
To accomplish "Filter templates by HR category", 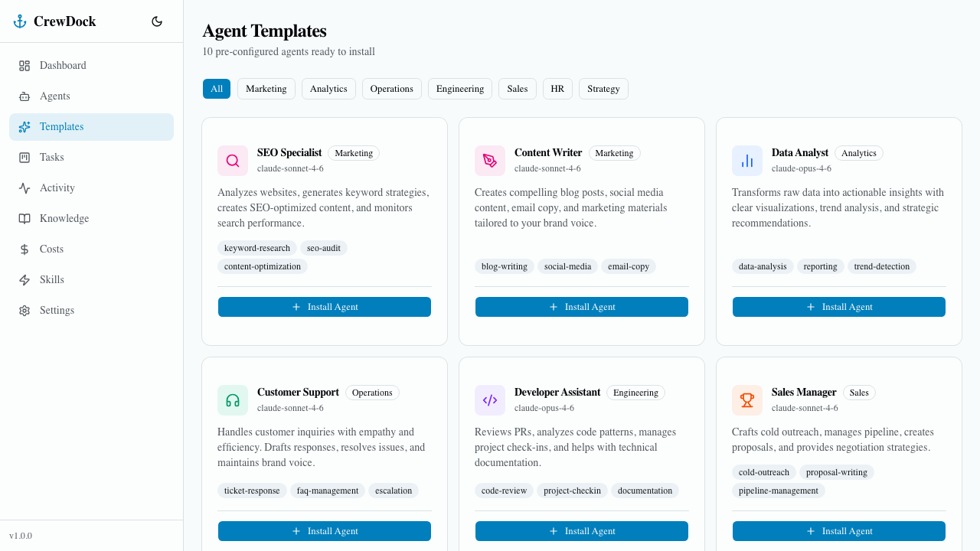I will [x=557, y=89].
